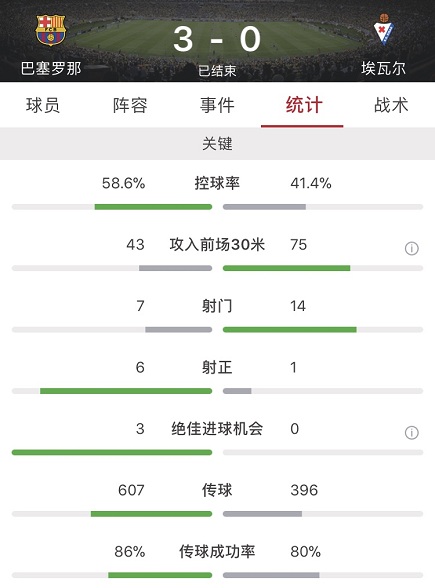Click Barcelona's green 传球 bar
Image resolution: width=435 pixels, height=588 pixels.
coord(151,514)
